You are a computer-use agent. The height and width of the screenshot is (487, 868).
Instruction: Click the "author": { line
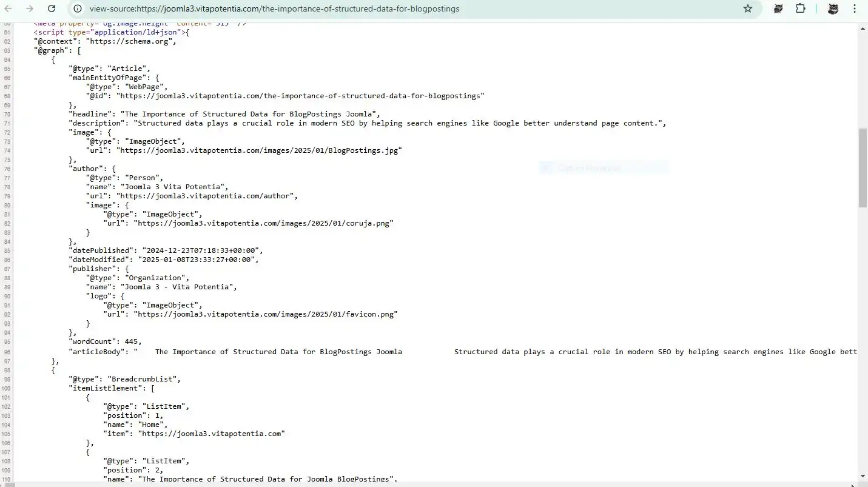click(x=92, y=169)
